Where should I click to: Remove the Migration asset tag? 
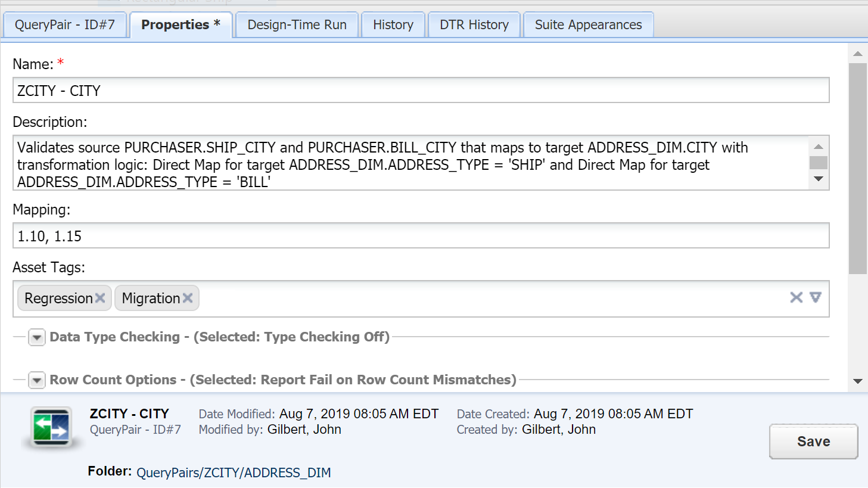click(188, 298)
